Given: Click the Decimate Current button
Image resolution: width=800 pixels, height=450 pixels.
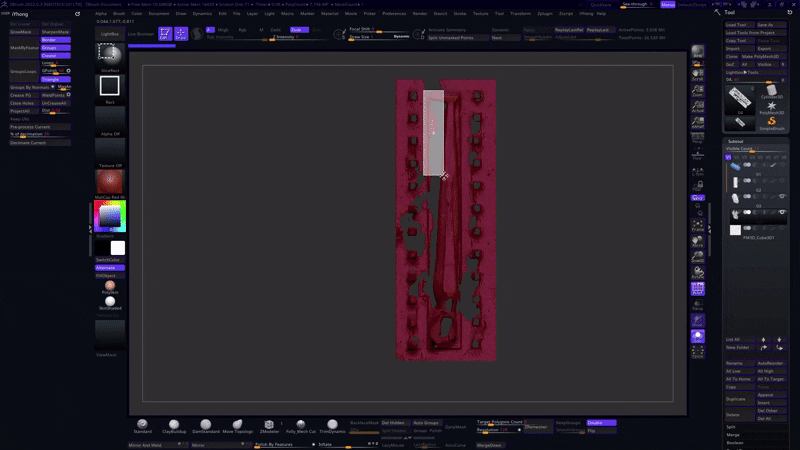Looking at the screenshot, I should (40, 143).
